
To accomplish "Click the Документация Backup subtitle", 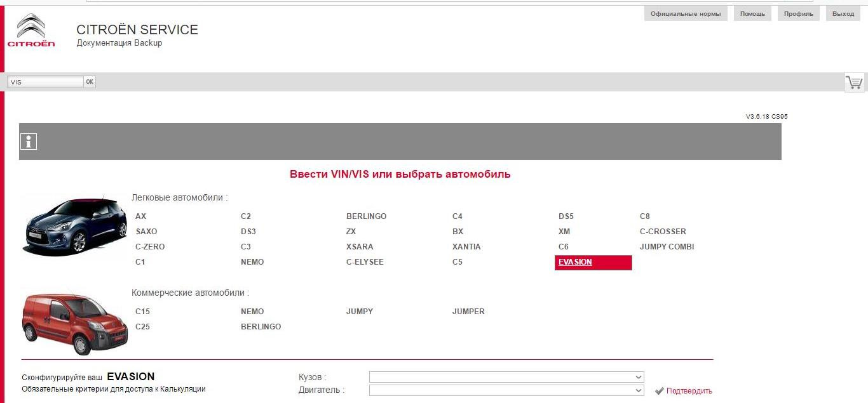I will (119, 43).
